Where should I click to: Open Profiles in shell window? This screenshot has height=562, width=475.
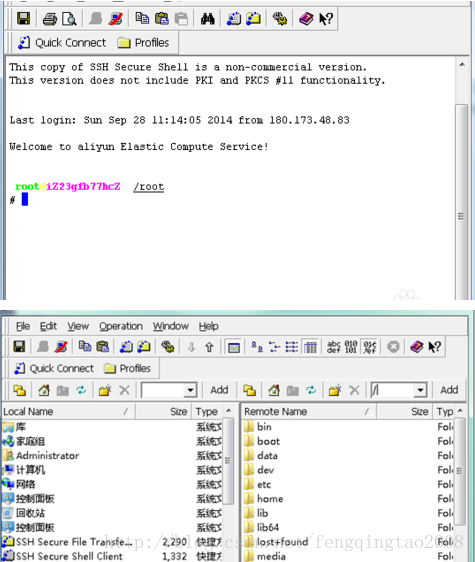click(143, 43)
